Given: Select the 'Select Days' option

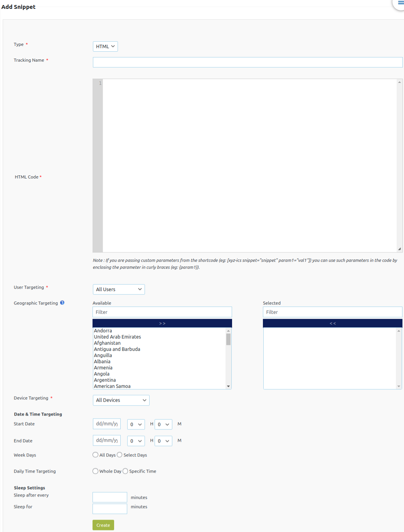Looking at the screenshot, I should (x=120, y=455).
